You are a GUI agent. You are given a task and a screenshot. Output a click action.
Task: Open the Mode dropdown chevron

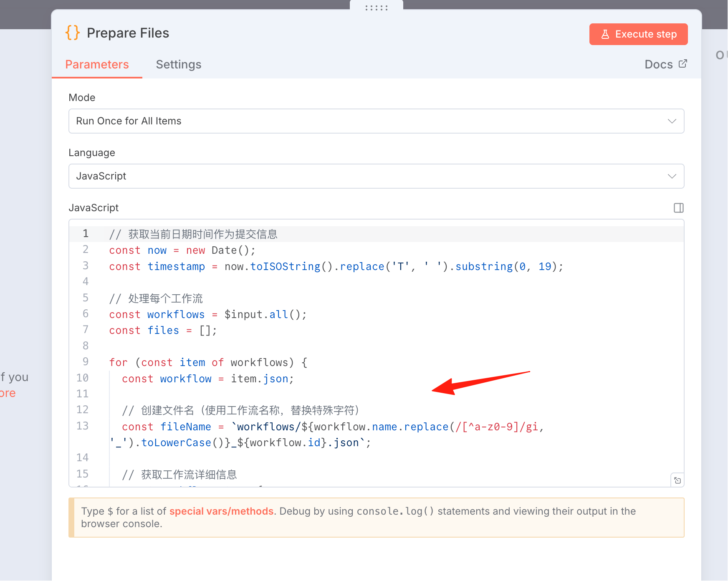[x=672, y=121]
